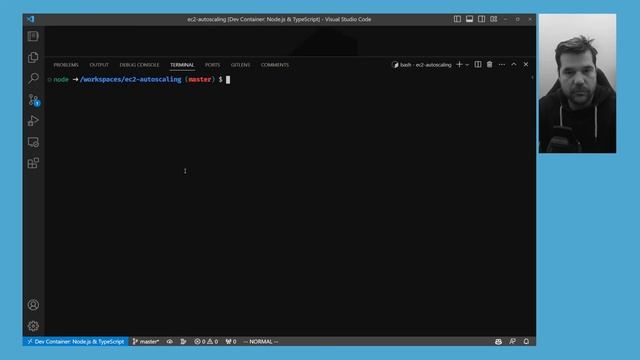Create a new terminal with plus icon
This screenshot has height=360, width=640.
459,64
